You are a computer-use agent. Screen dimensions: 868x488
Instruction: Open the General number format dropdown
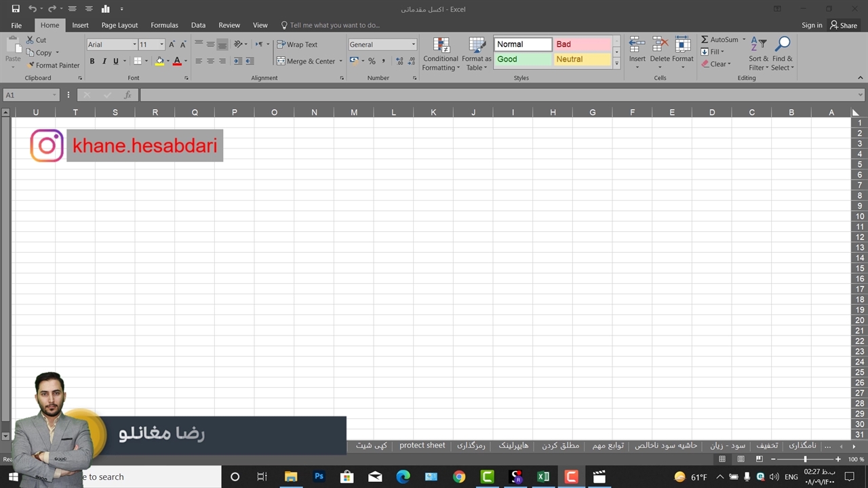pyautogui.click(x=413, y=45)
